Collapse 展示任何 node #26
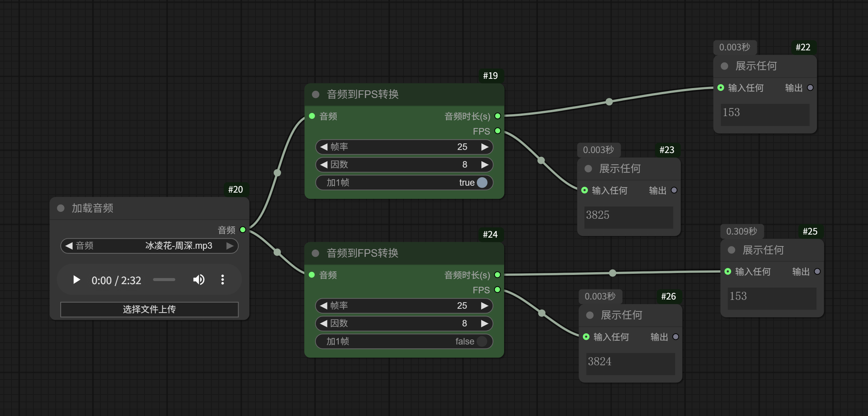The width and height of the screenshot is (868, 416). tap(590, 315)
